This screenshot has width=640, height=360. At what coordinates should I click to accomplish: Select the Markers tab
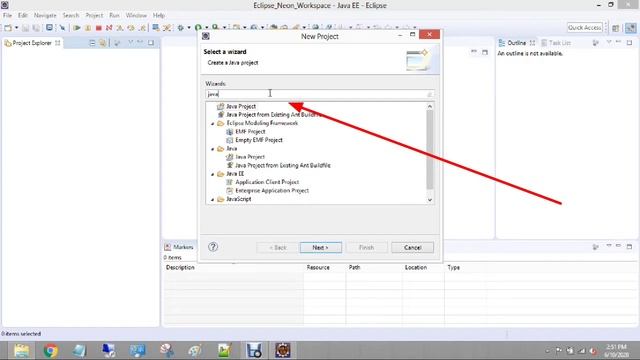coord(179,247)
